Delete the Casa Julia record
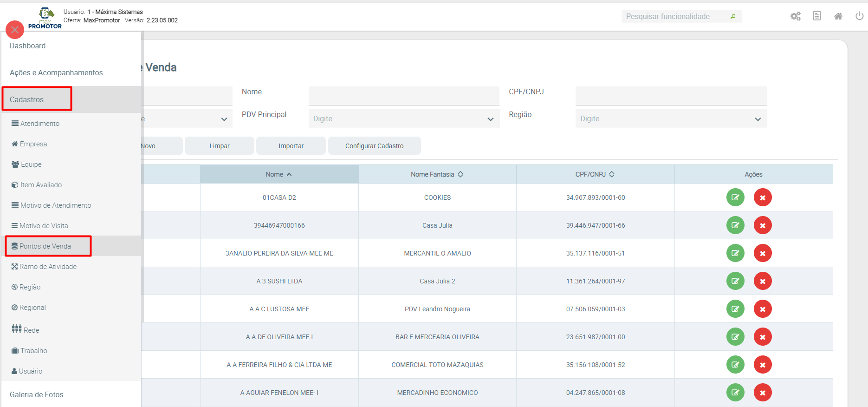The height and width of the screenshot is (407, 868). [x=762, y=225]
